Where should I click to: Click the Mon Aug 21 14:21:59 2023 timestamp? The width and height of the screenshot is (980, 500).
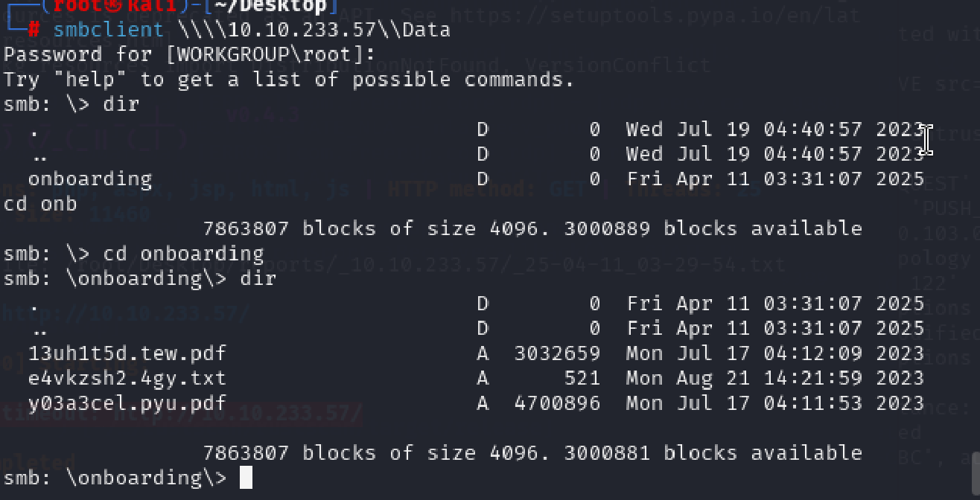coord(775,378)
